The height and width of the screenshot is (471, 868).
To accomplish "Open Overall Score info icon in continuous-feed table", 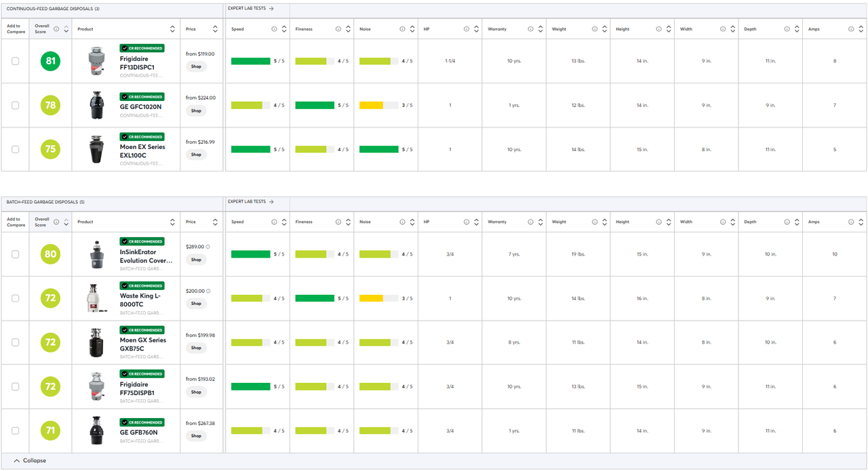I will [56, 29].
